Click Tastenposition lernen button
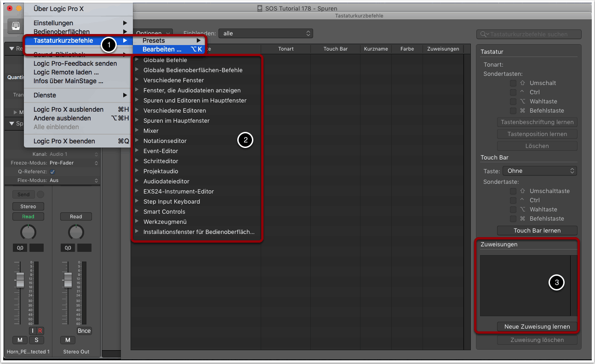 537,134
